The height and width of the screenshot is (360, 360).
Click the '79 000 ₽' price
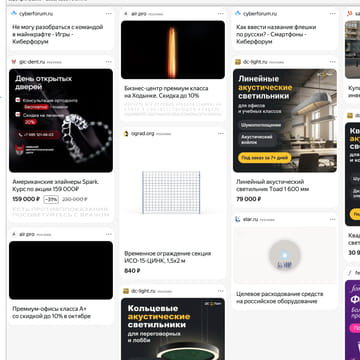click(249, 199)
